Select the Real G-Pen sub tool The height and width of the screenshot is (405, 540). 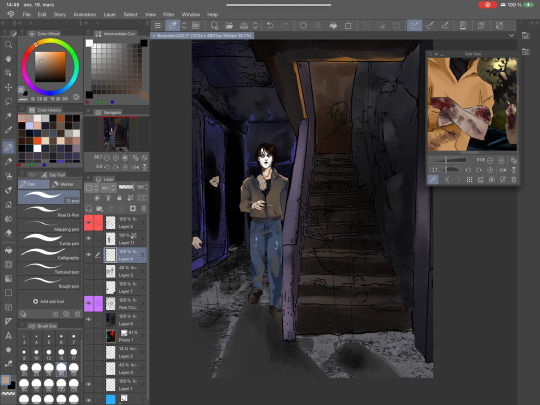click(49, 211)
